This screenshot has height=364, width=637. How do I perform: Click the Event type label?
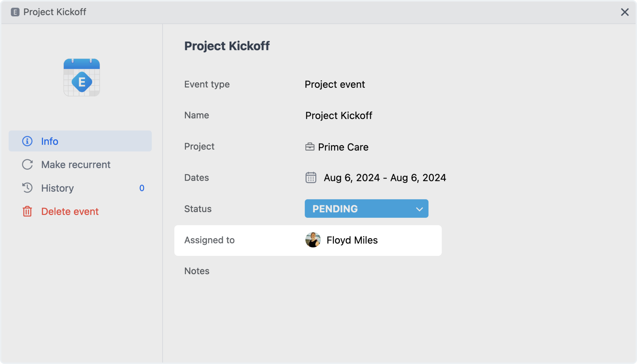pyautogui.click(x=207, y=85)
